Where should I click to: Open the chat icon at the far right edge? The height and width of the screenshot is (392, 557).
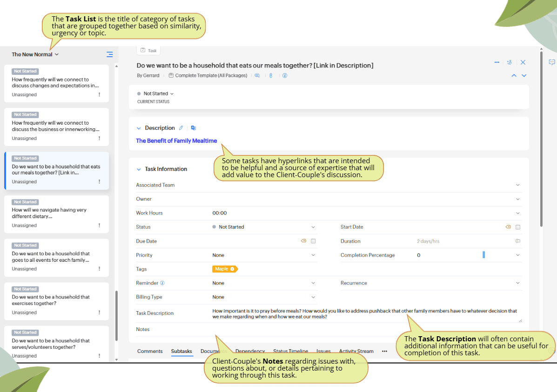[x=551, y=62]
